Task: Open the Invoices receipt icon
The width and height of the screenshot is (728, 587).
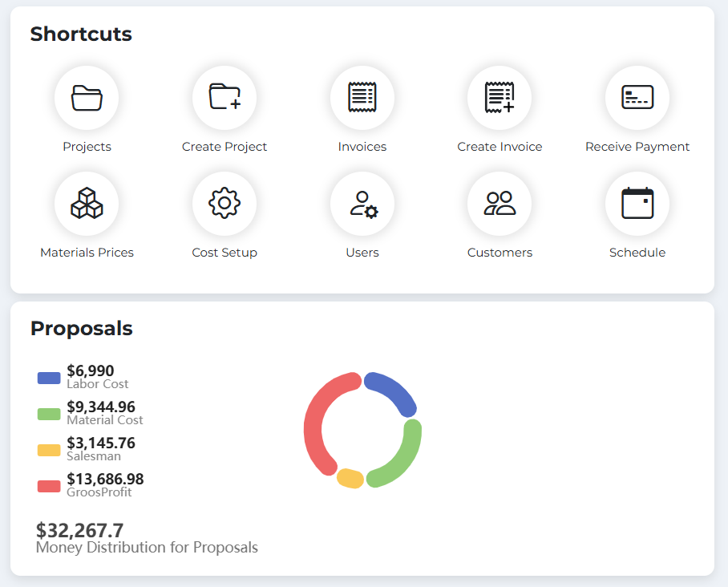Action: pos(362,98)
